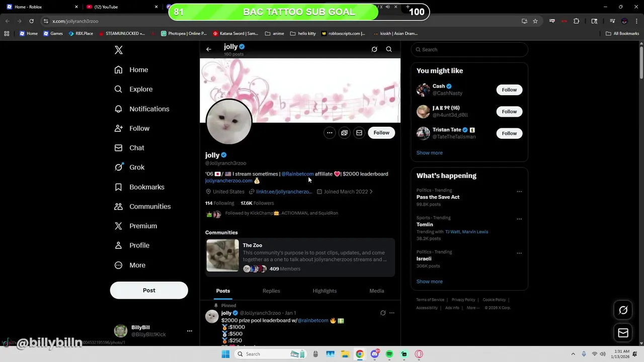644x362 pixels.
Task: View 17.6K Followers list
Action: coord(257,203)
